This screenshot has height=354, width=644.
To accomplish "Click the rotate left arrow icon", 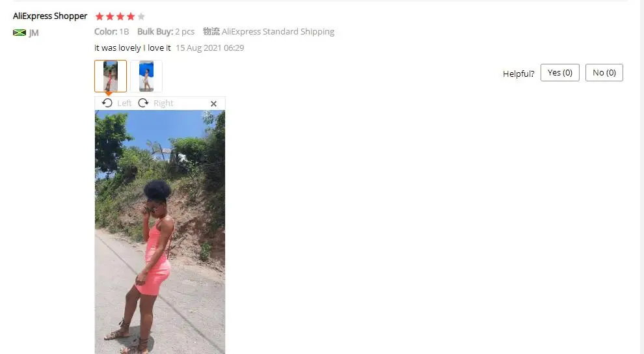I will point(107,103).
